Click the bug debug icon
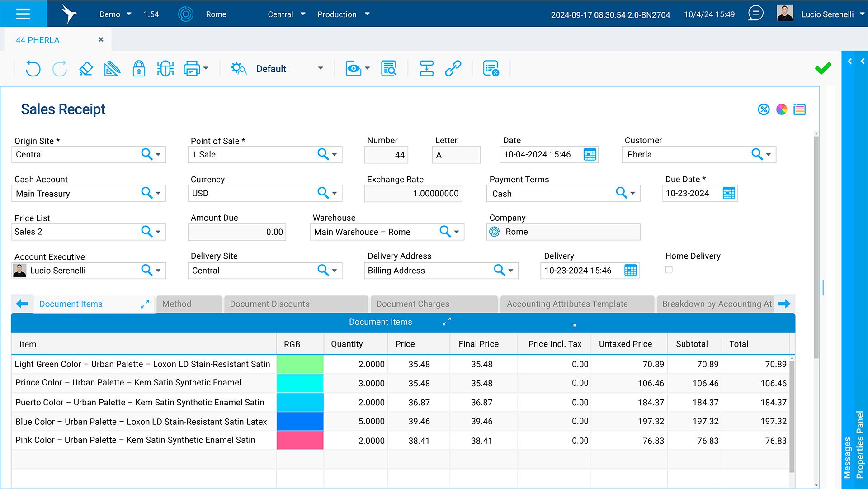The image size is (868, 489). coord(165,69)
